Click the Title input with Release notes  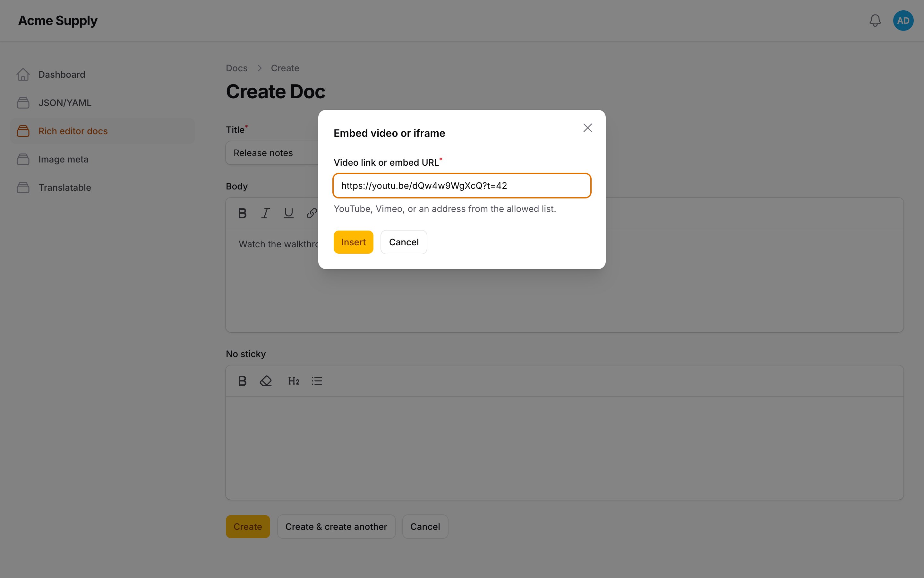(272, 153)
